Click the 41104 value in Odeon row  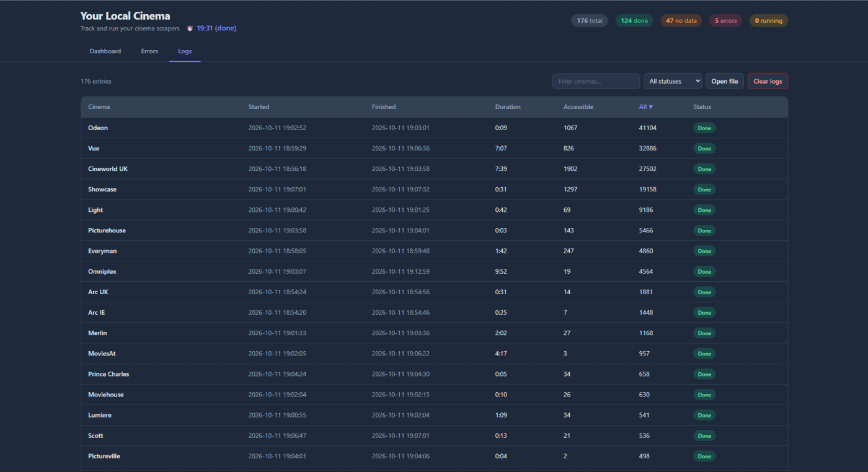(647, 128)
